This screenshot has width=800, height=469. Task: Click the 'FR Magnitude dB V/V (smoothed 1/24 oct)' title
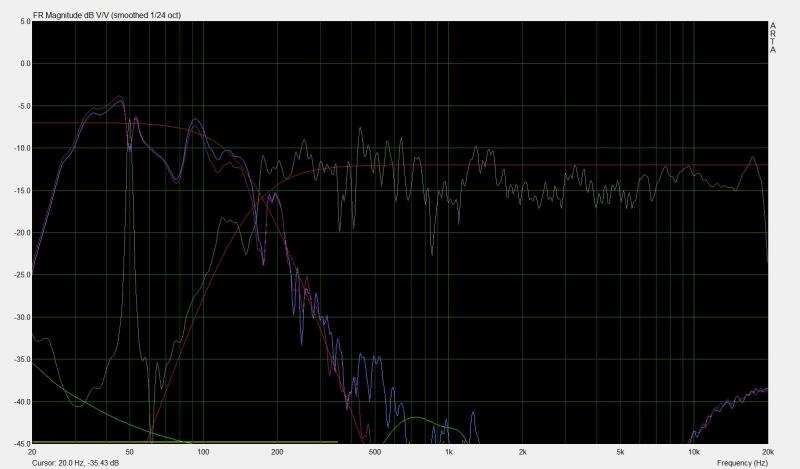pos(107,15)
